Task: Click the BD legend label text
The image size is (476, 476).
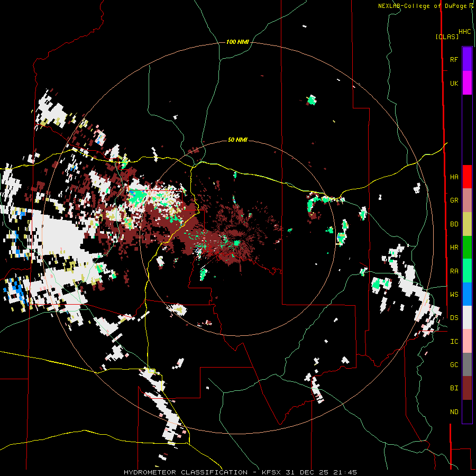Action: point(454,224)
